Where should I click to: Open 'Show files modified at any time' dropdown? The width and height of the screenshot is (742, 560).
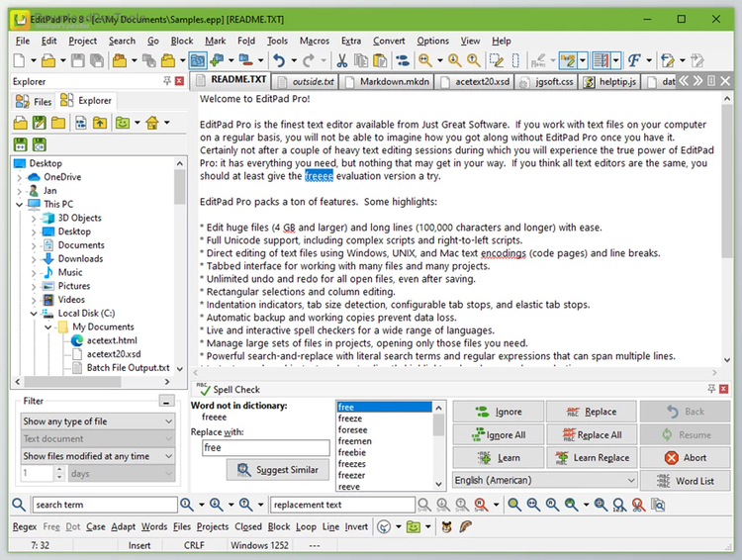pyautogui.click(x=98, y=456)
